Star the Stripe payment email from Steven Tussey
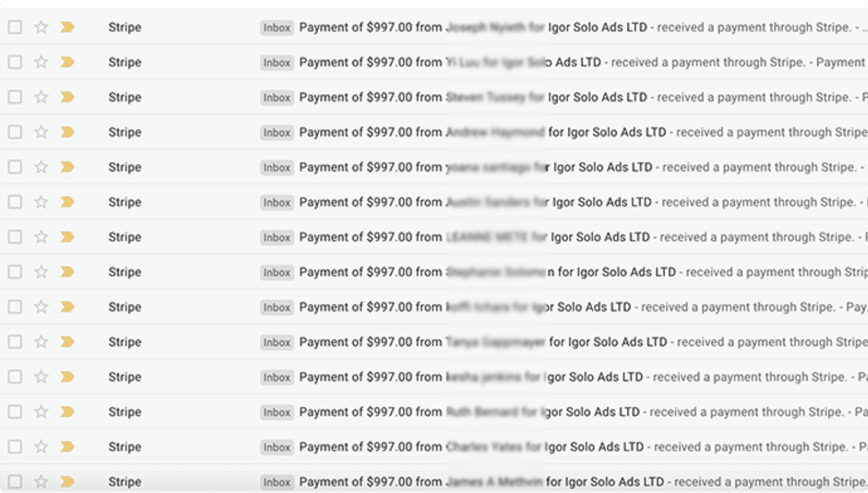The height and width of the screenshot is (493, 868). (x=41, y=97)
